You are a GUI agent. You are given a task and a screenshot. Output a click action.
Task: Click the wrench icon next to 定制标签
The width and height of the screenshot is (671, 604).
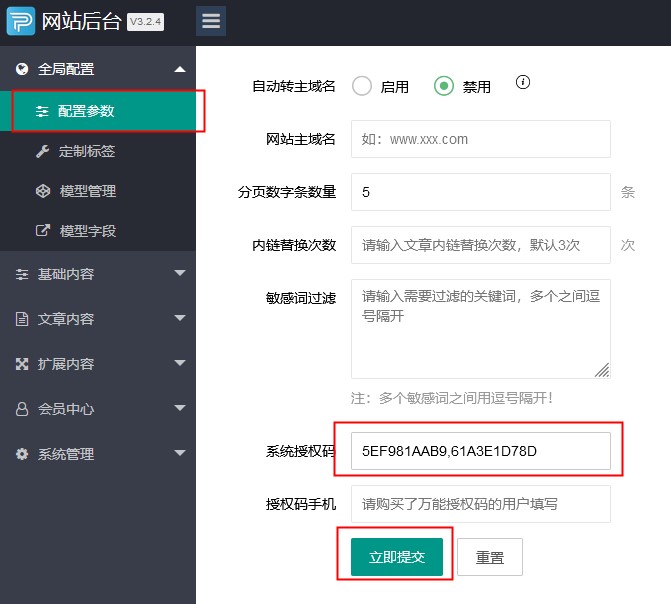click(42, 151)
